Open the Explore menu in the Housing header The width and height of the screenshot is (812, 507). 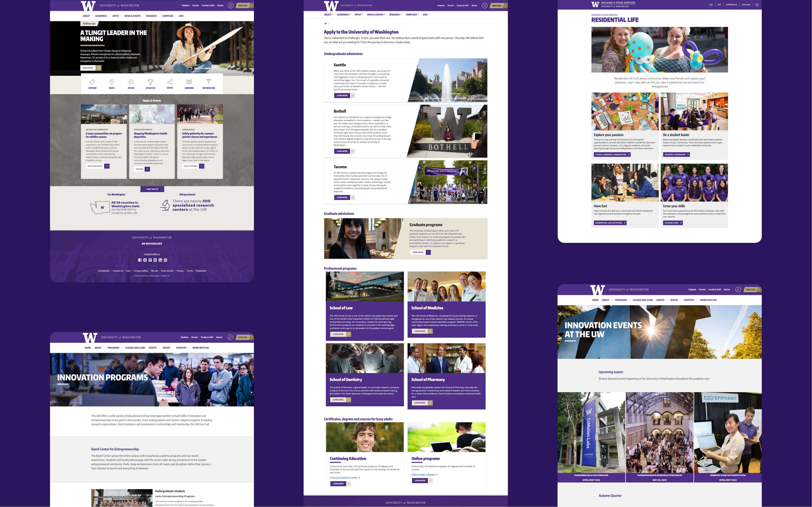coord(746,5)
